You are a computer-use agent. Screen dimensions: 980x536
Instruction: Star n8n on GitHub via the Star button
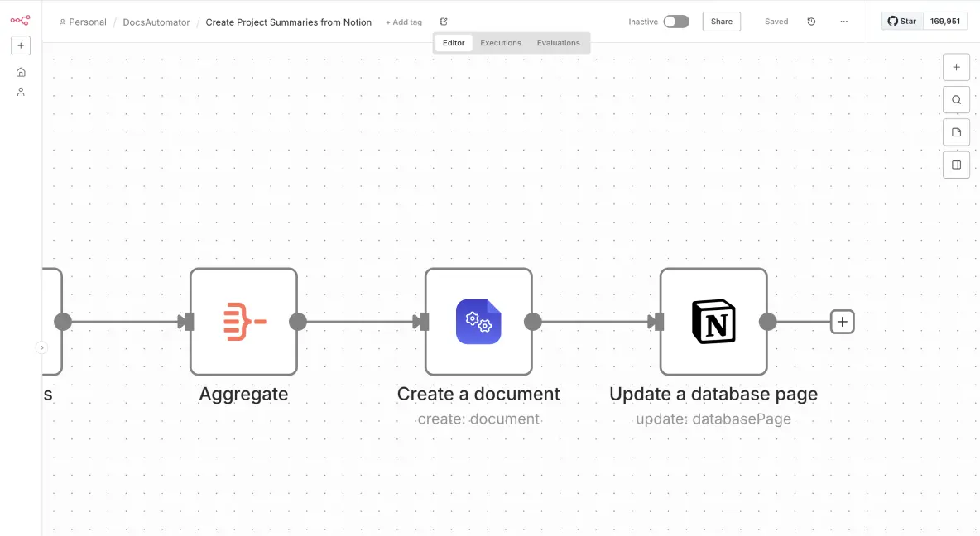coord(901,21)
